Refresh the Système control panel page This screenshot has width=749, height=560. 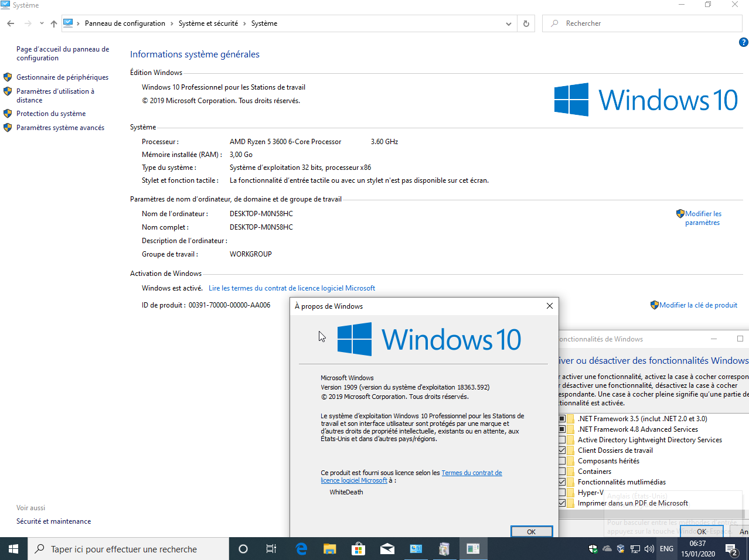point(526,23)
